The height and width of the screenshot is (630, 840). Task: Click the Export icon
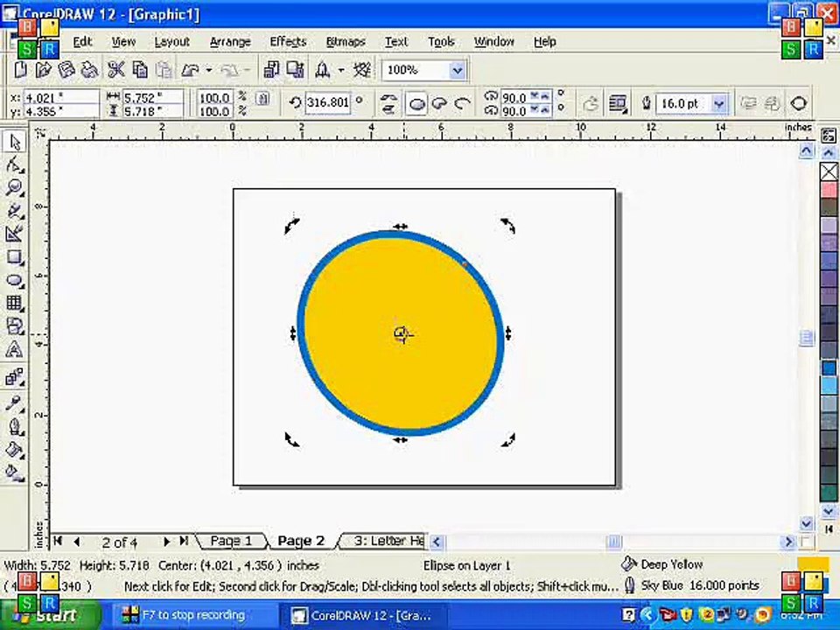(295, 70)
